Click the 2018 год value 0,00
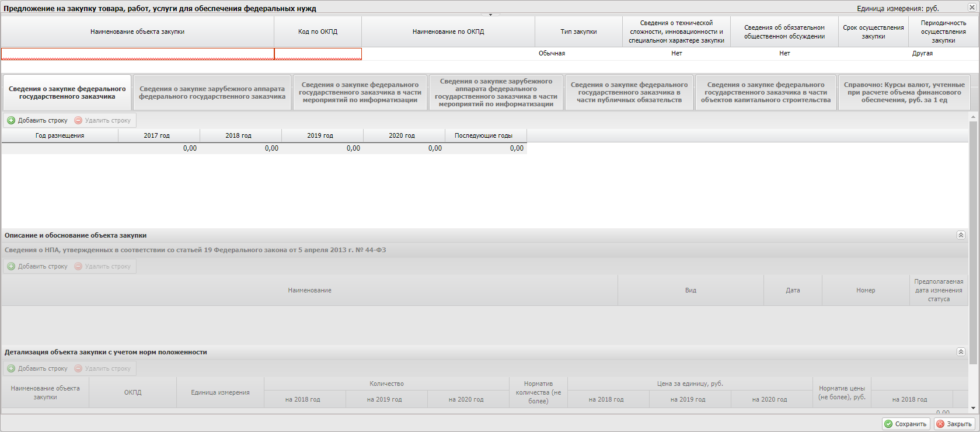 pyautogui.click(x=240, y=148)
